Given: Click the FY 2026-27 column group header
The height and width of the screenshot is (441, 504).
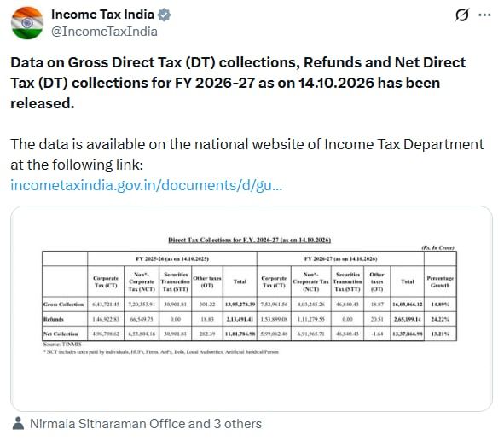Looking at the screenshot, I should click(341, 258).
